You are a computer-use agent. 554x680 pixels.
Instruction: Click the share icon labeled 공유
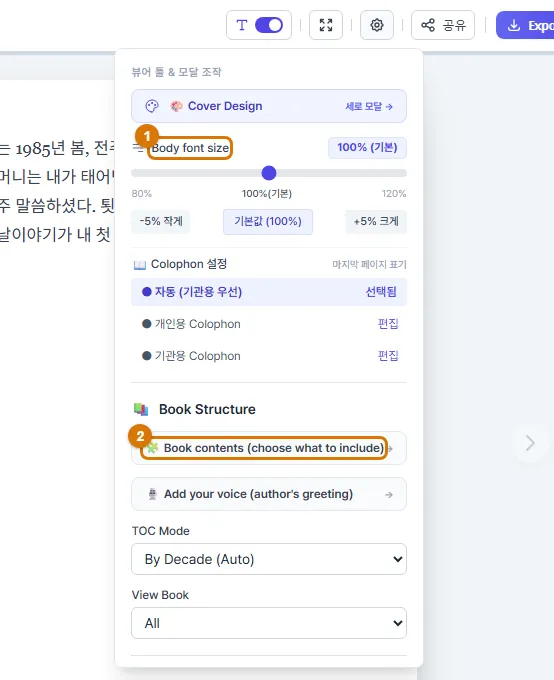coord(428,25)
